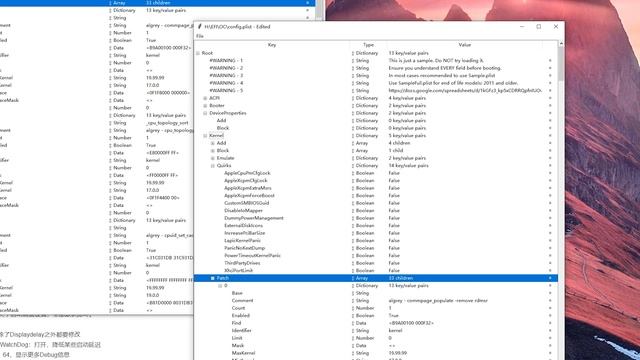Viewport: 640px width, 360px height.
Task: Select the #WARNING - 3 row
Action: coord(376,76)
